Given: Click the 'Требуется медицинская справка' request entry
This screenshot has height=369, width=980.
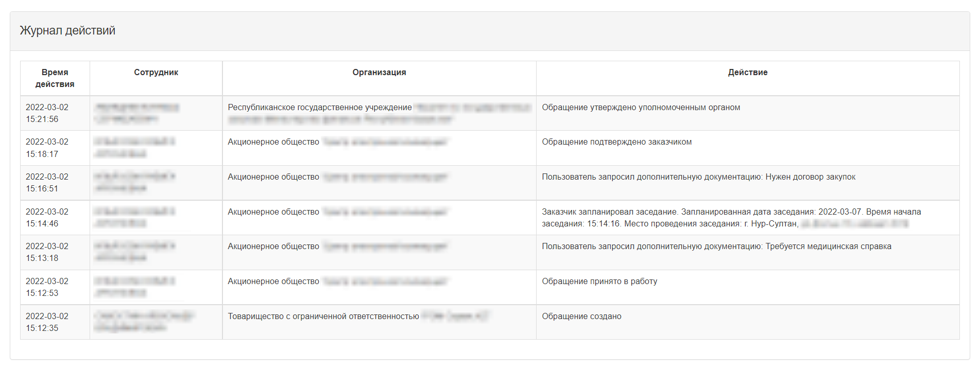Looking at the screenshot, I should pos(828,247).
